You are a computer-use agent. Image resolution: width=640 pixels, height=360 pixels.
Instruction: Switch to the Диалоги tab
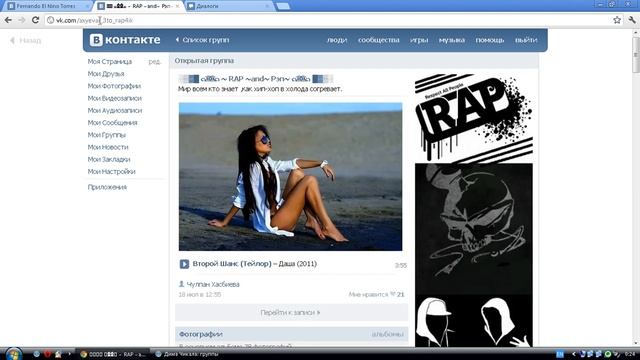tap(229, 6)
